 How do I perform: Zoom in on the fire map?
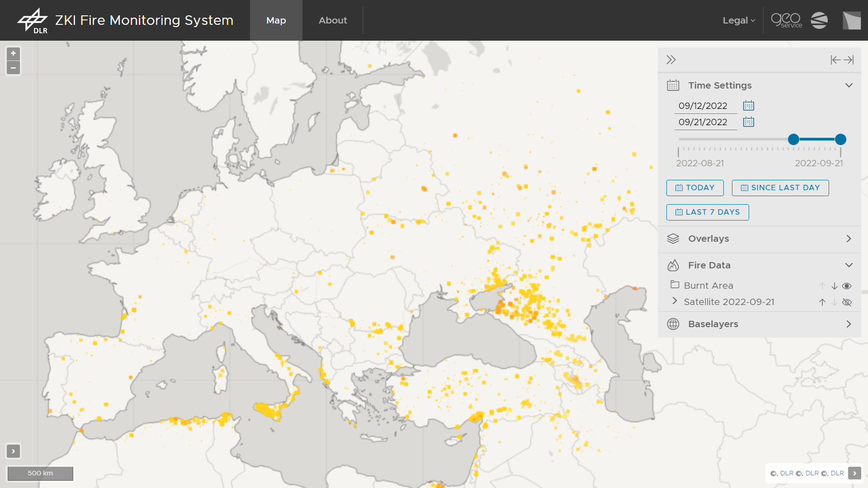point(13,54)
